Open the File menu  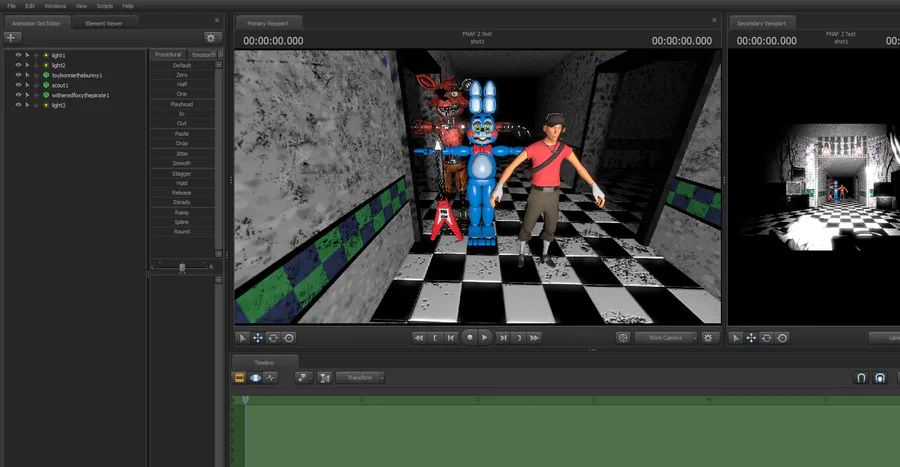tap(11, 6)
